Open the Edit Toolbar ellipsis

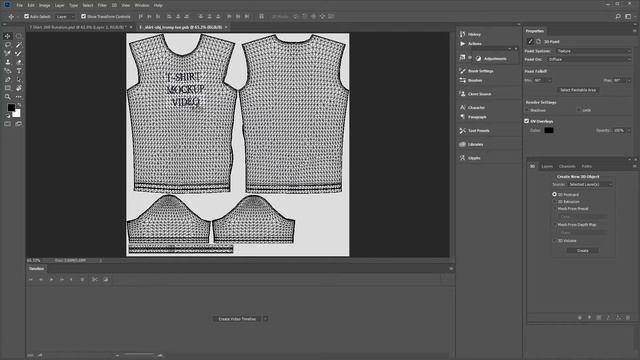pyautogui.click(x=19, y=97)
